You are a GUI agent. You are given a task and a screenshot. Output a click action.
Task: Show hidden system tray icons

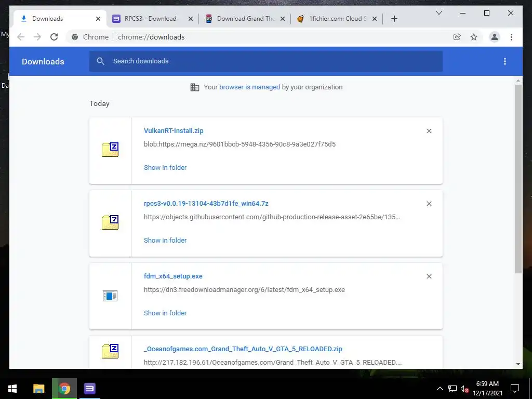click(x=440, y=389)
